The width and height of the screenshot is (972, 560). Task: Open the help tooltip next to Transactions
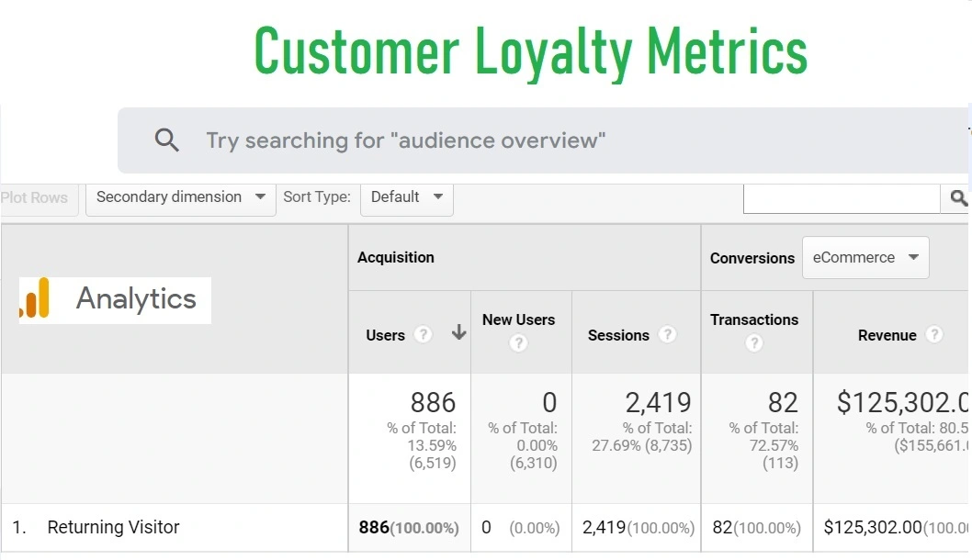click(754, 342)
